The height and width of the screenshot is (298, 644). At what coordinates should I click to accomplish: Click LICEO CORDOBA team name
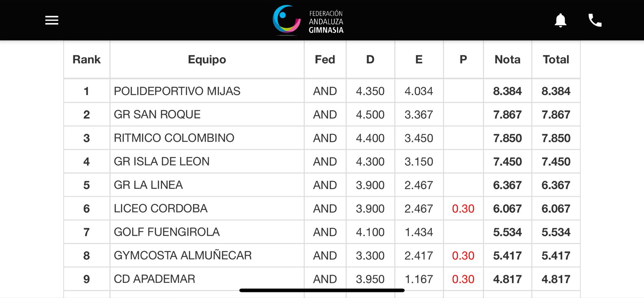pos(160,209)
